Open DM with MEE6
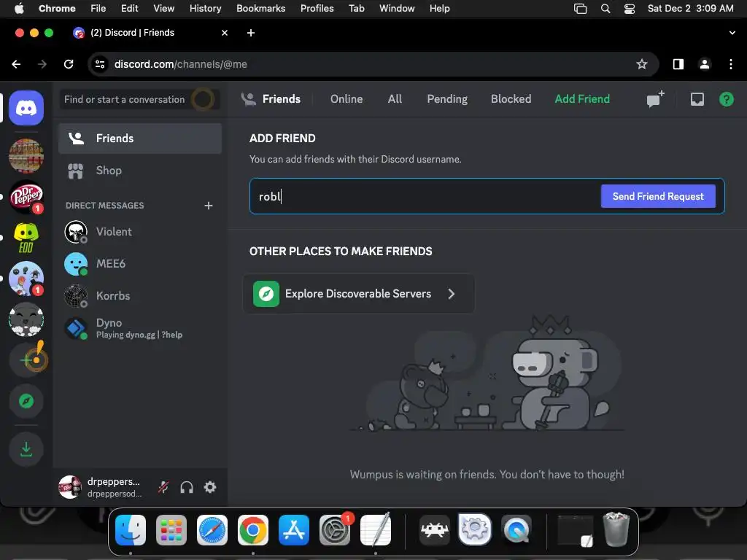 140,264
